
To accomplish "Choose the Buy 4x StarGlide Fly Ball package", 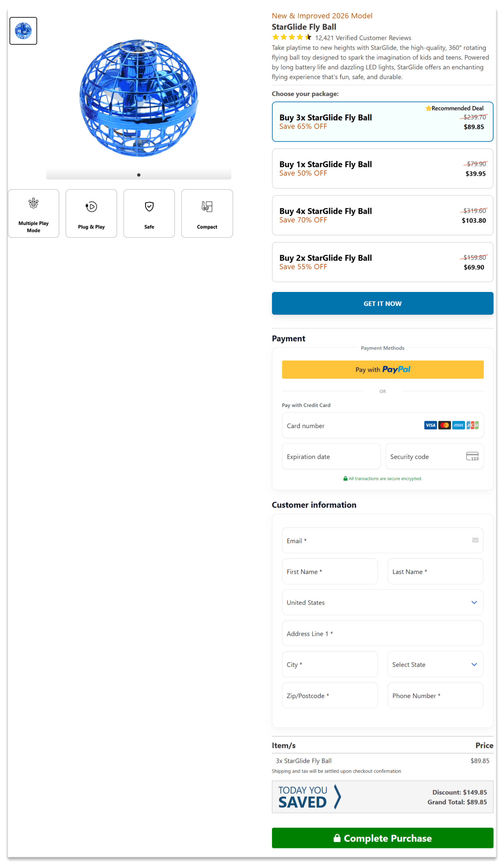I will [383, 215].
